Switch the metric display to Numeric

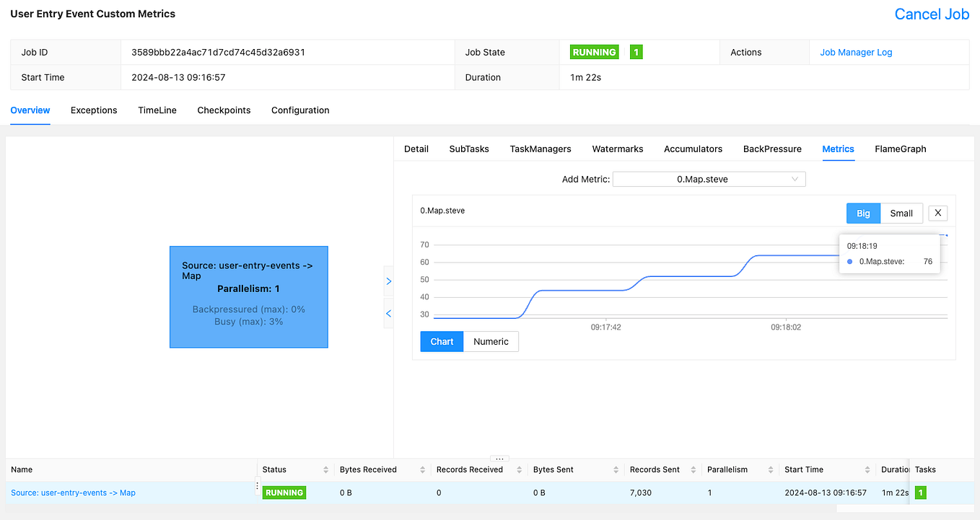coord(491,341)
